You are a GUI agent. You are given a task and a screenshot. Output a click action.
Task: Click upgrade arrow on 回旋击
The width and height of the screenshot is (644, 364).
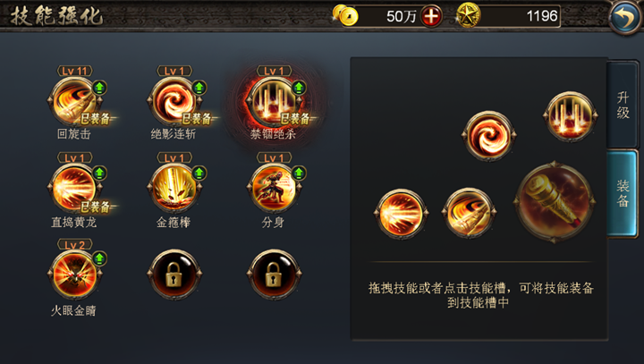click(x=99, y=88)
